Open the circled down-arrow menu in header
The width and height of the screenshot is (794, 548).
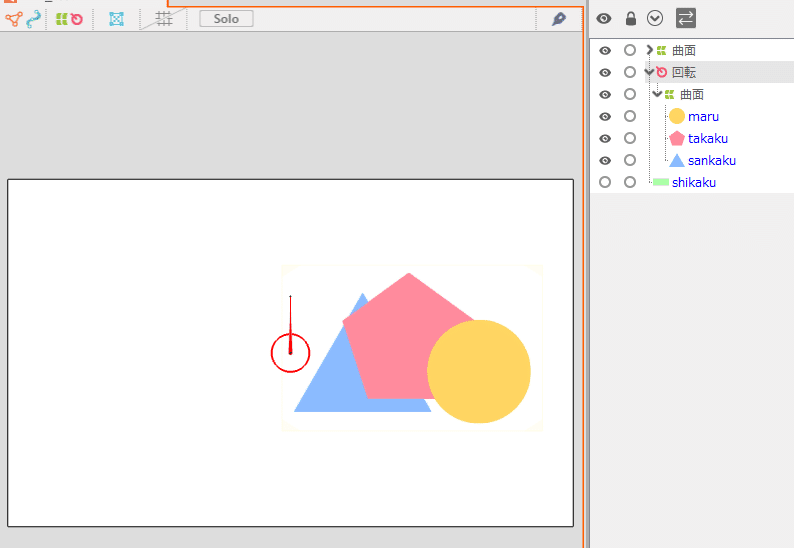pyautogui.click(x=655, y=19)
